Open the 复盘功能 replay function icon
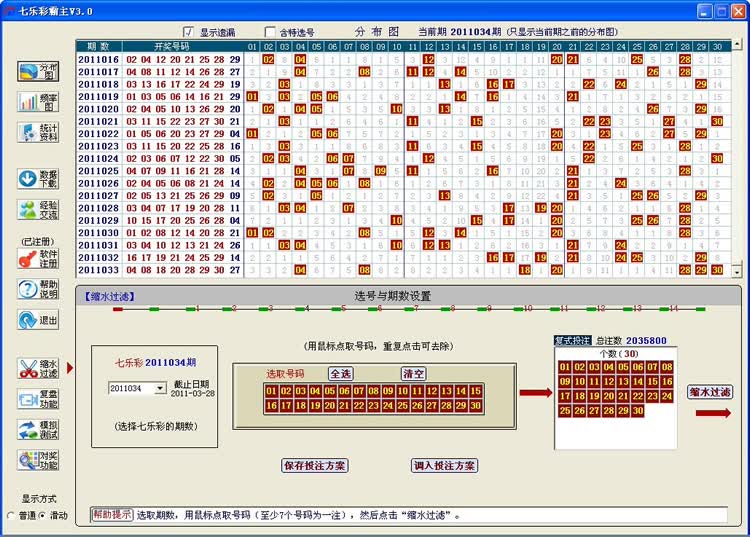The image size is (750, 537). coord(38,399)
